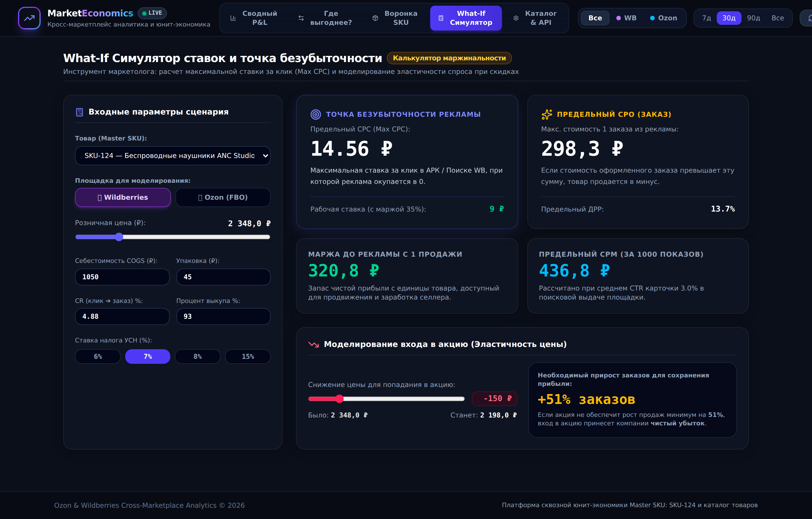Image resolution: width=812 pixels, height=519 pixels.
Task: Click the box icon beside Воронка SKU
Action: tap(375, 18)
